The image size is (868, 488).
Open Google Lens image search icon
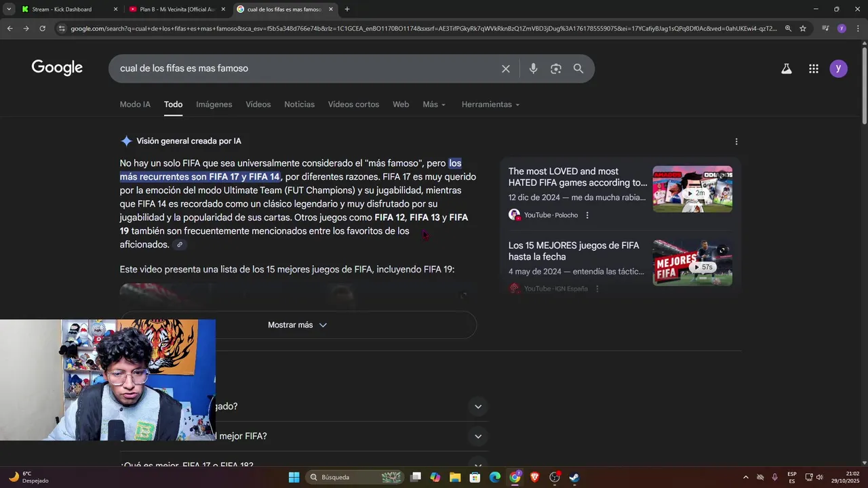[556, 68]
